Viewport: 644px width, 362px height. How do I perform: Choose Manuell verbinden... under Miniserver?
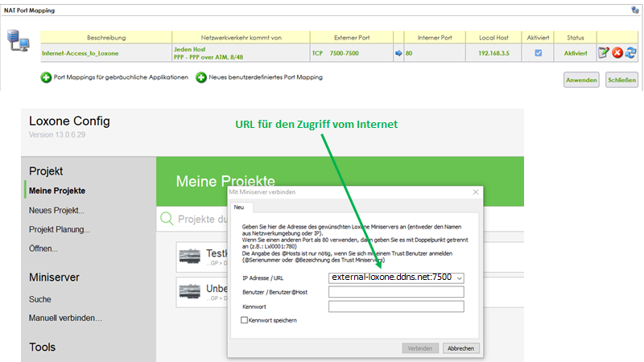point(65,318)
